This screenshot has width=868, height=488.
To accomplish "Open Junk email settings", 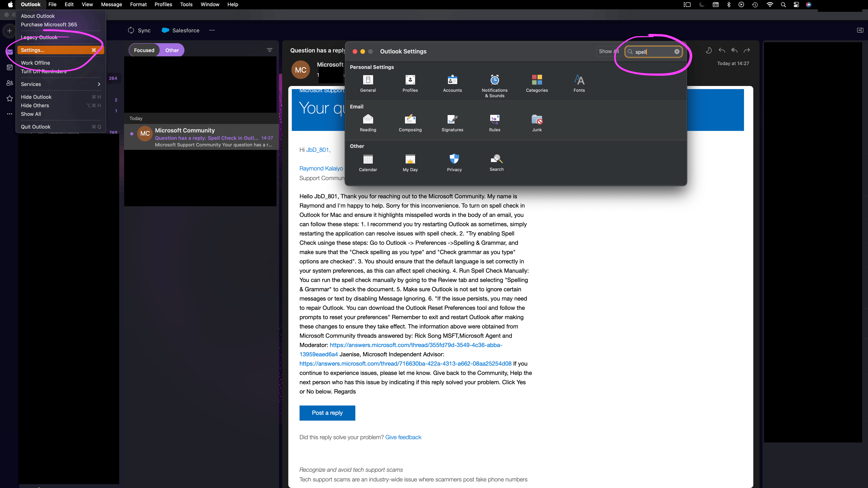I will (537, 123).
